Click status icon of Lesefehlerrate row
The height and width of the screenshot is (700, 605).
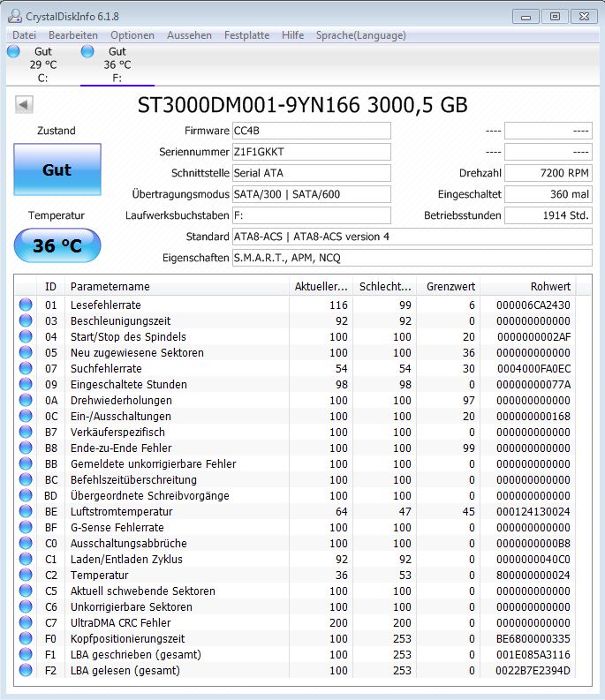(26, 305)
